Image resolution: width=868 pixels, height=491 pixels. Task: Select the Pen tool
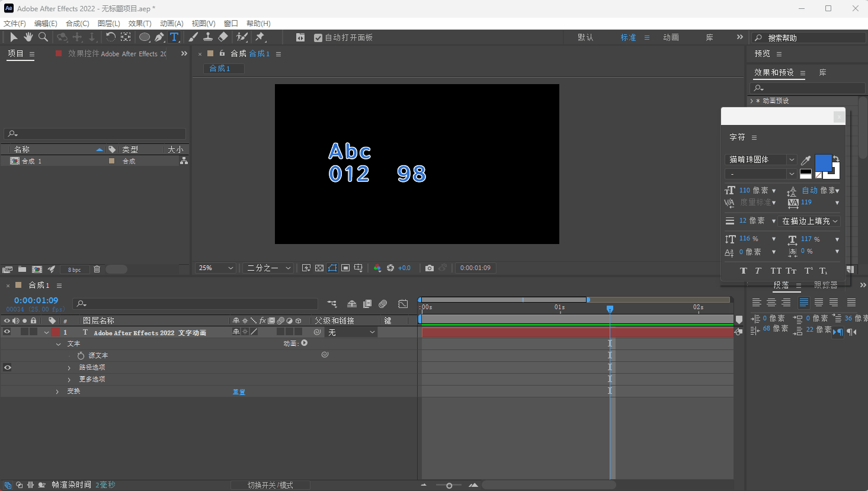click(159, 37)
